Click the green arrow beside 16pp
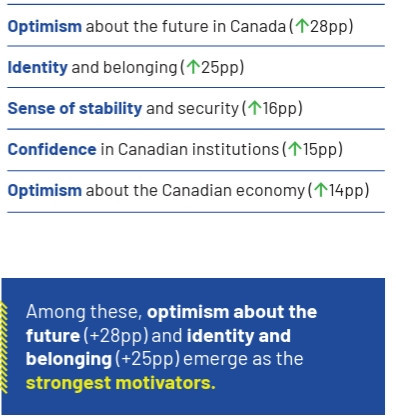The width and height of the screenshot is (396, 418). point(255,108)
